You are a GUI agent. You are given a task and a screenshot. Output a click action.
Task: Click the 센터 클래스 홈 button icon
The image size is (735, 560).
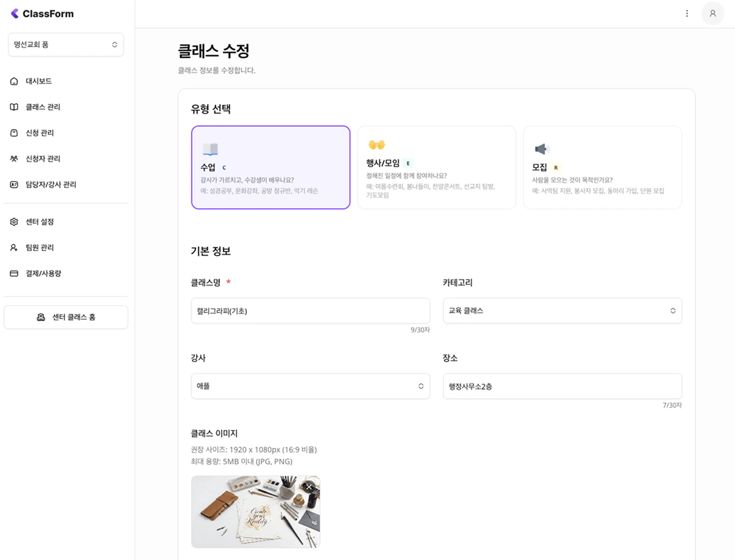pos(41,317)
